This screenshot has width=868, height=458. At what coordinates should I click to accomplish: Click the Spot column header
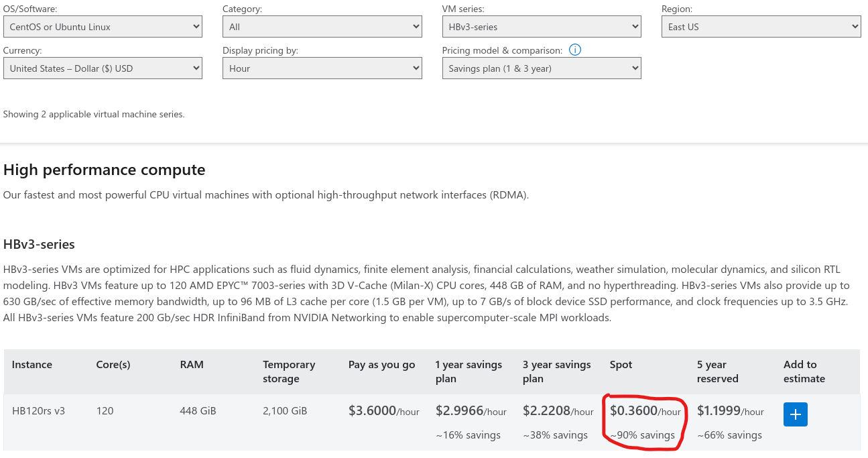click(621, 365)
